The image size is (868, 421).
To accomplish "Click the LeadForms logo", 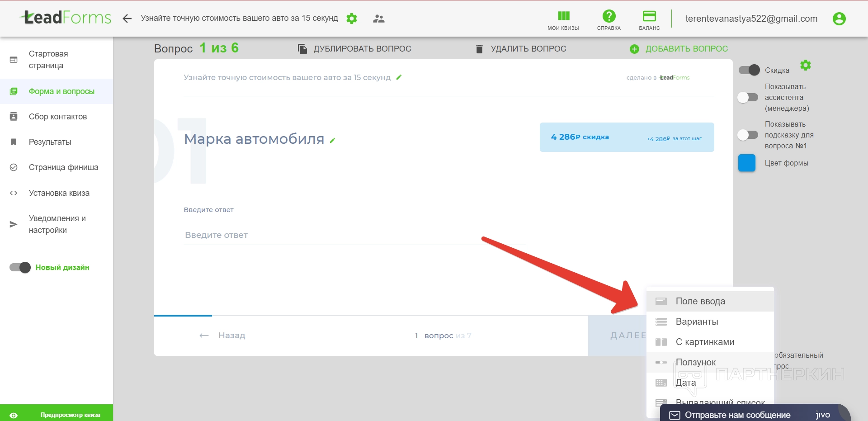I will [x=66, y=18].
